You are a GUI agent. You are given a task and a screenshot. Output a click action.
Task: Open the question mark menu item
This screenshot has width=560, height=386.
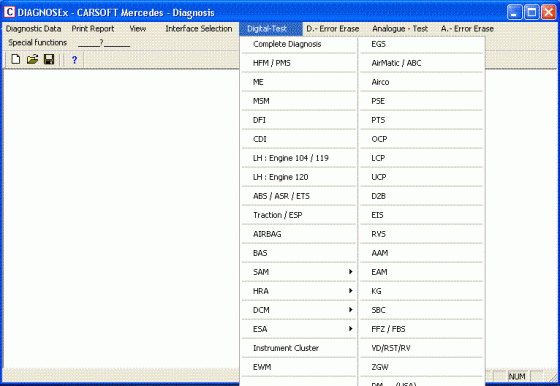pyautogui.click(x=104, y=42)
